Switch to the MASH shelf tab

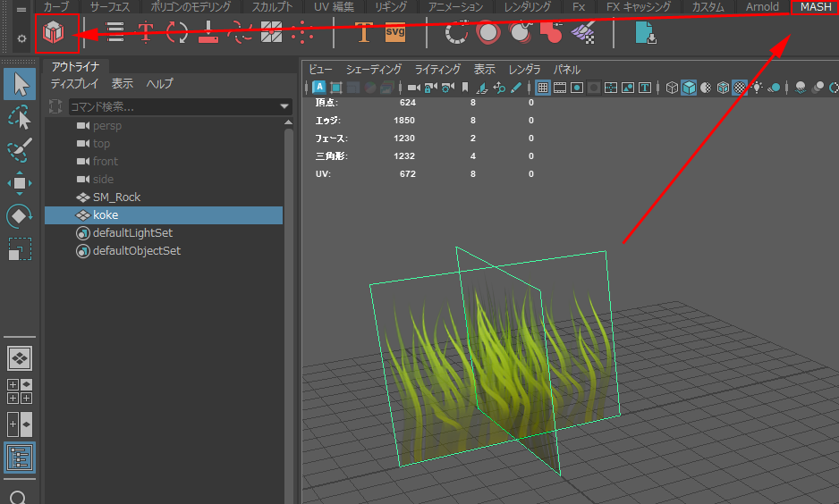pyautogui.click(x=816, y=7)
